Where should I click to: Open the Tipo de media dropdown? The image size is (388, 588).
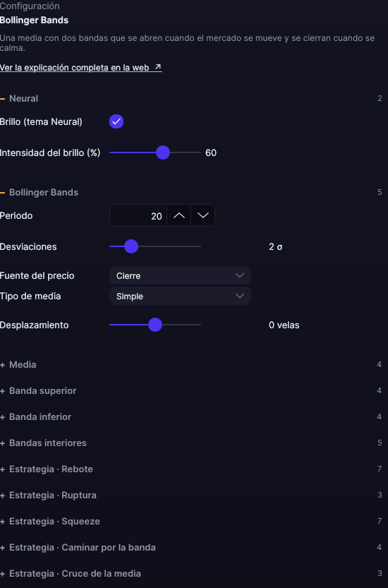(x=180, y=296)
